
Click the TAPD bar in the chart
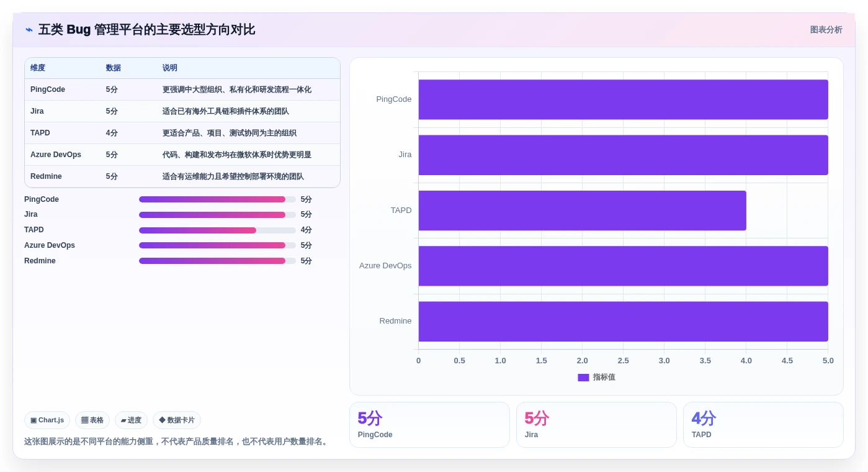(x=582, y=211)
